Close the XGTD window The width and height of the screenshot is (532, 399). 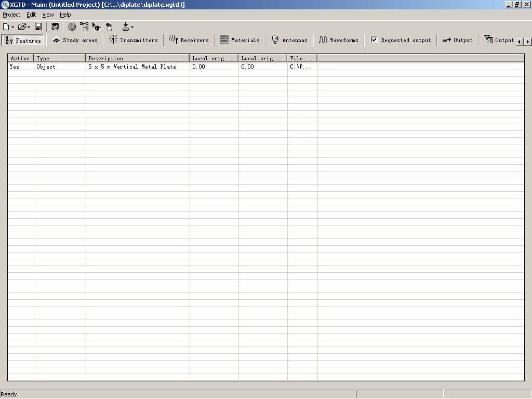coord(526,5)
